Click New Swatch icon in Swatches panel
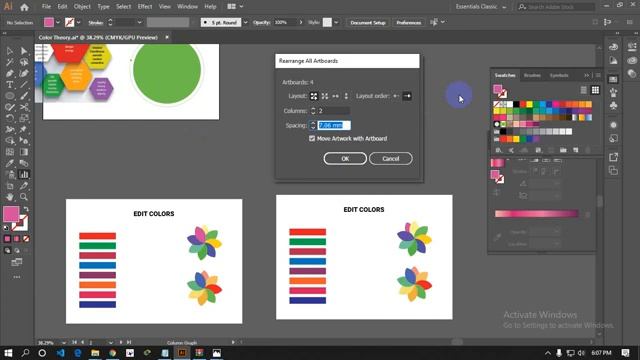Image resolution: width=640 pixels, height=360 pixels. 576,150
